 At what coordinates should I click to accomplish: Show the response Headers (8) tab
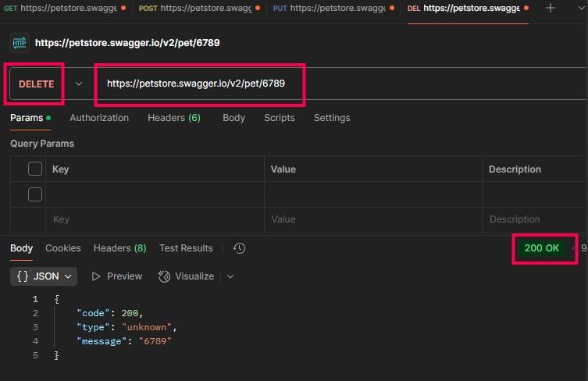click(x=120, y=248)
